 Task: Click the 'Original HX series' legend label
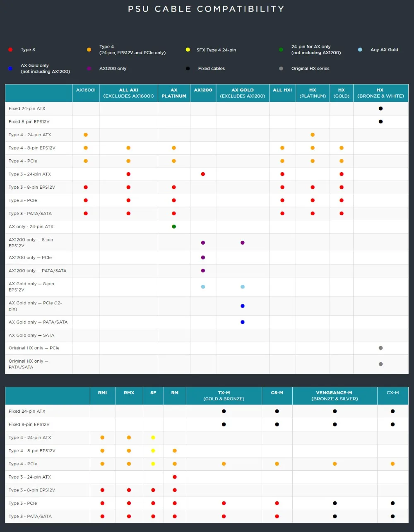[310, 68]
